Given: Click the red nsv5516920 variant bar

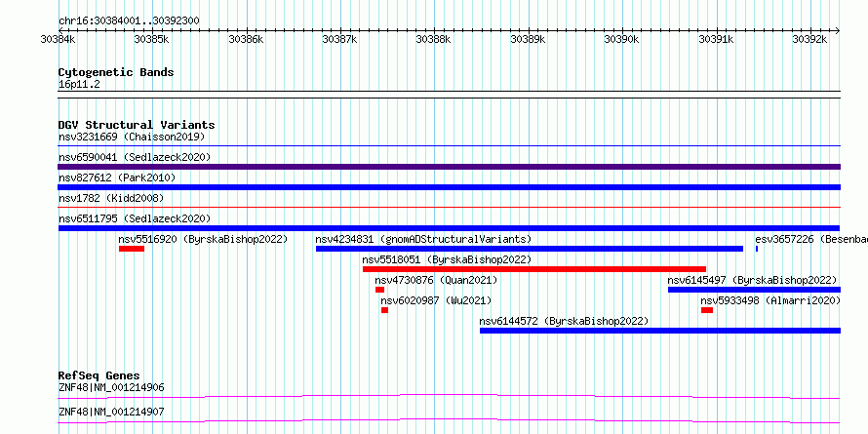Looking at the screenshot, I should (x=132, y=249).
